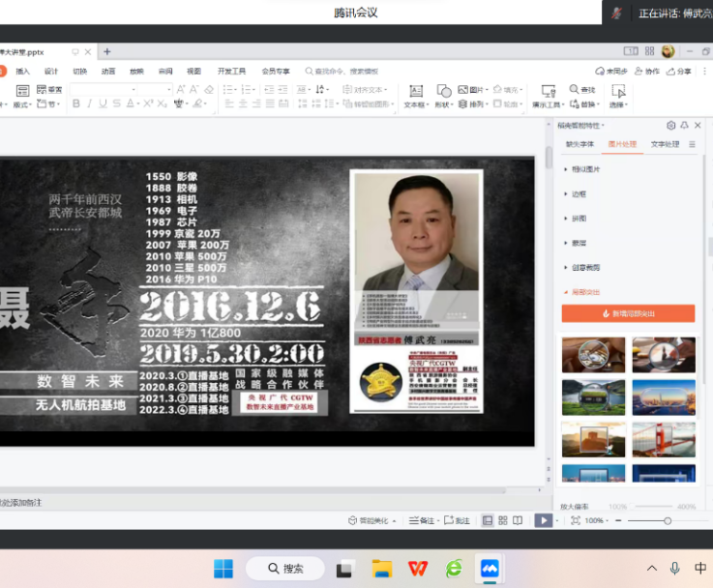Screen dimensions: 713x588
Task: Click the text box tool icon
Action: click(x=415, y=91)
